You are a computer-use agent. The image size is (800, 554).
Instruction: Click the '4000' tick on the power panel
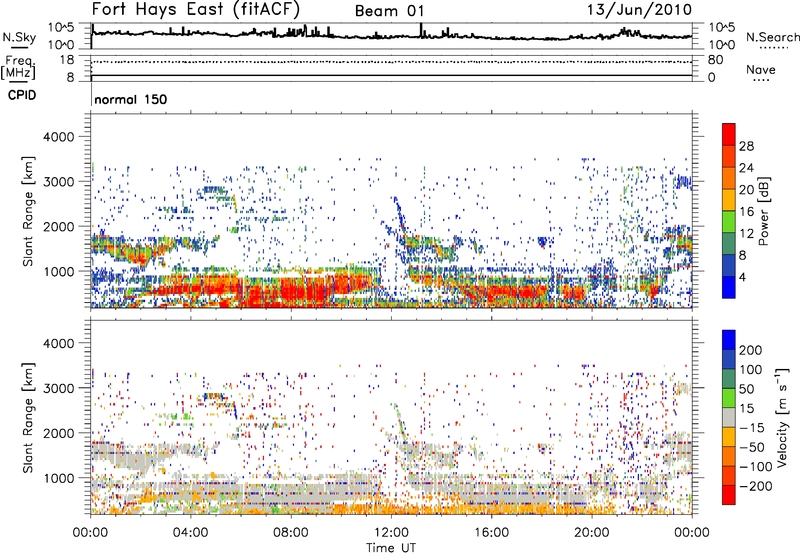[x=58, y=137]
